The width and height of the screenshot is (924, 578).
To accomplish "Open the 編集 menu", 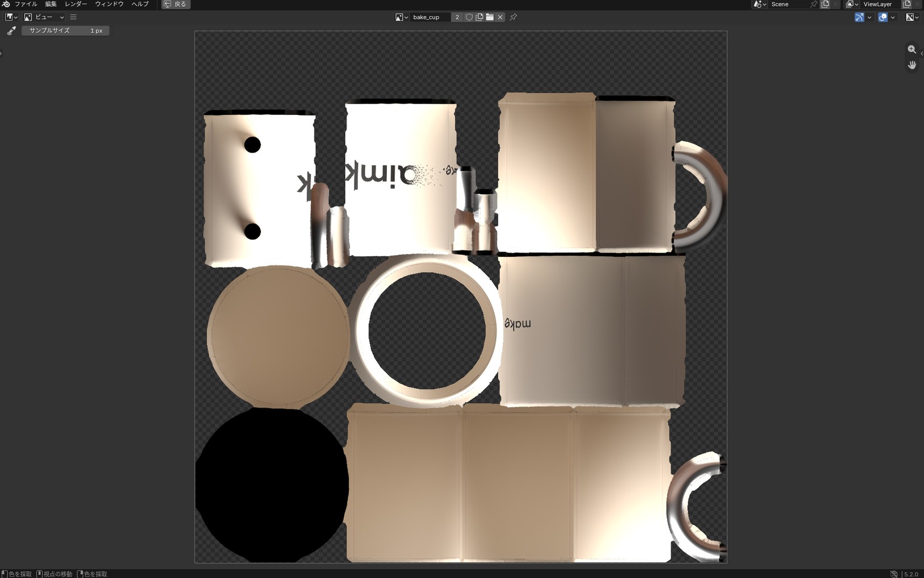I will pos(51,4).
